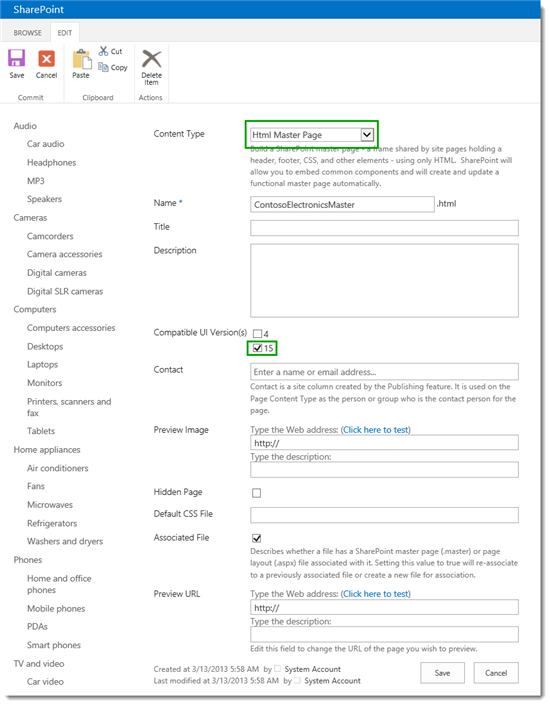Image resolution: width=550 pixels, height=705 pixels.
Task: Click the Default CSS File field
Action: tap(385, 515)
